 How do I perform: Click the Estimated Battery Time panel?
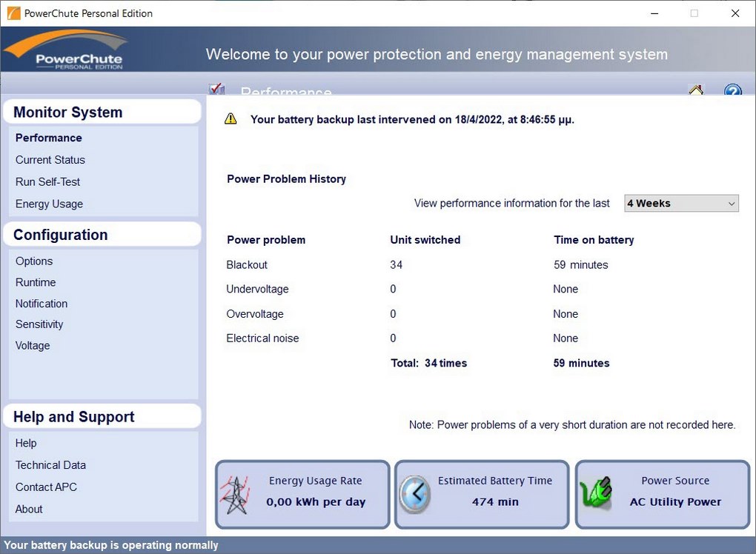482,494
